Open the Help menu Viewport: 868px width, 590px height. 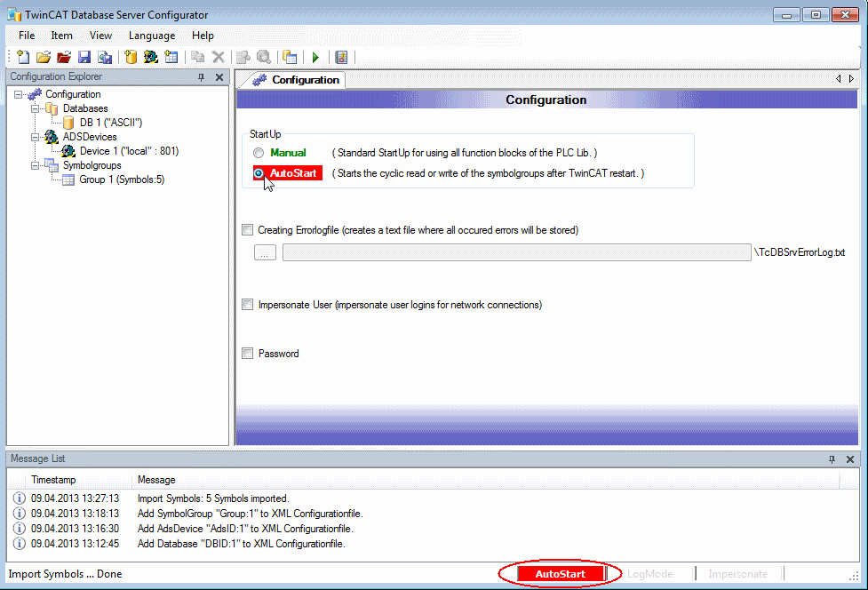point(203,36)
